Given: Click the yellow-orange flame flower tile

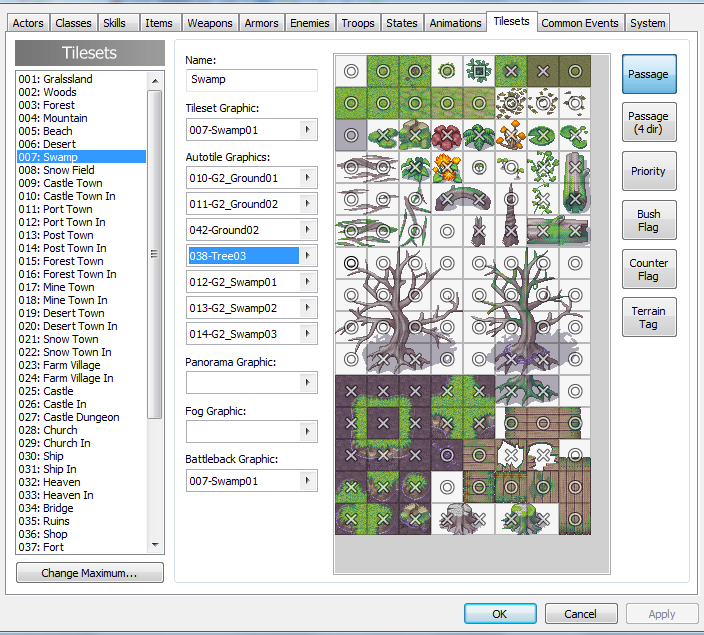Looking at the screenshot, I should (x=447, y=168).
